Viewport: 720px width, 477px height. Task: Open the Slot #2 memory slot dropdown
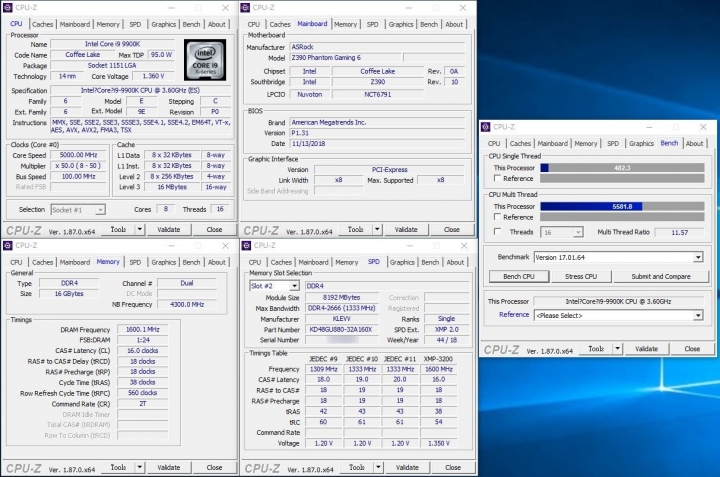(x=274, y=286)
